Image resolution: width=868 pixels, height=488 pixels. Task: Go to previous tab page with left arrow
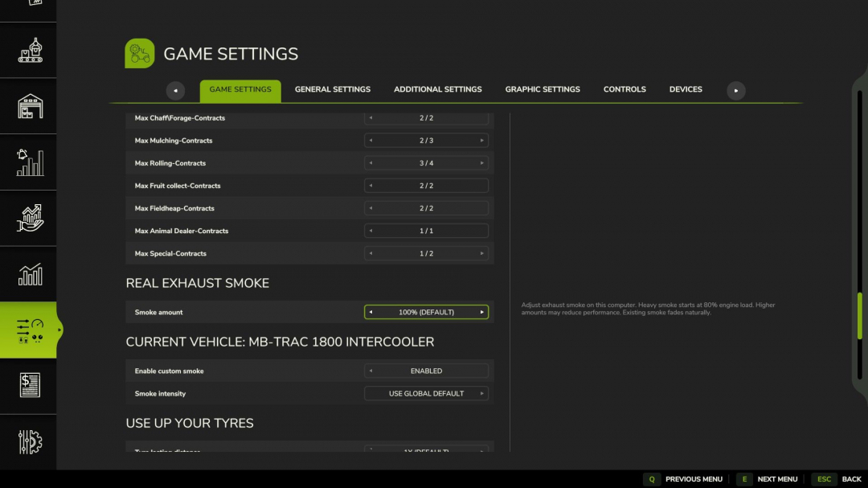pos(175,91)
